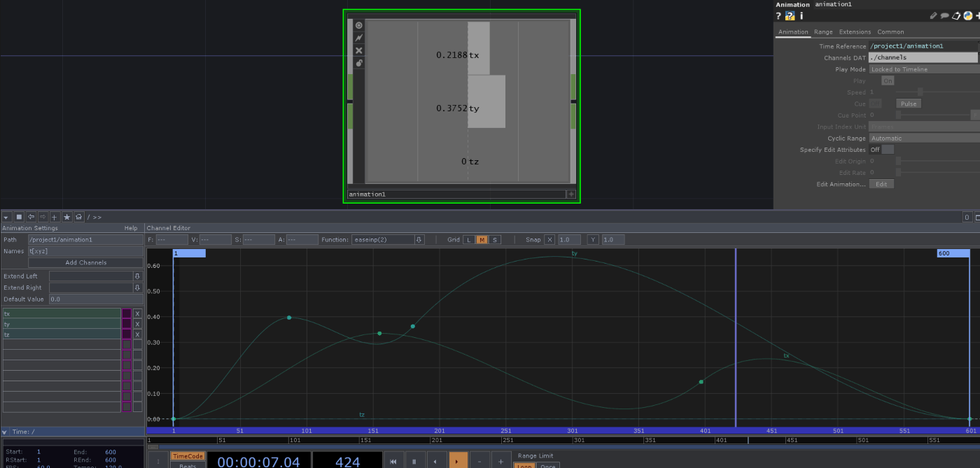Click the copy parameters page icon

(955, 15)
